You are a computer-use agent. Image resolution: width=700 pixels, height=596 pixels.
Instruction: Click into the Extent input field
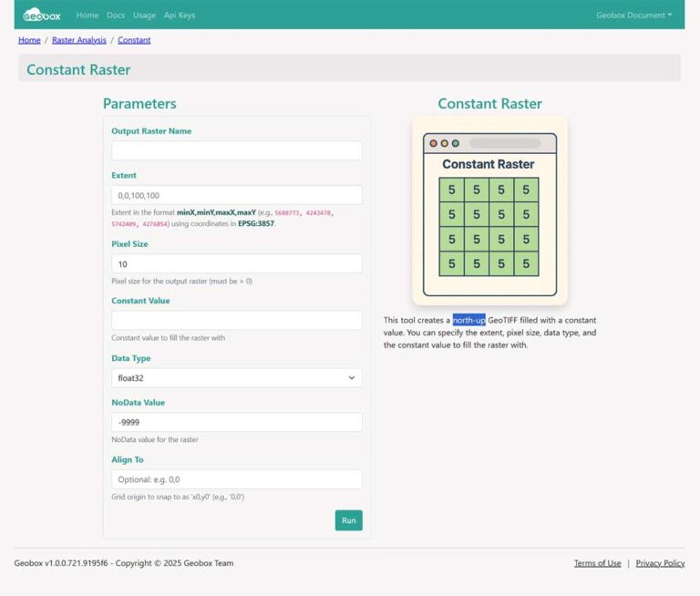click(x=236, y=195)
